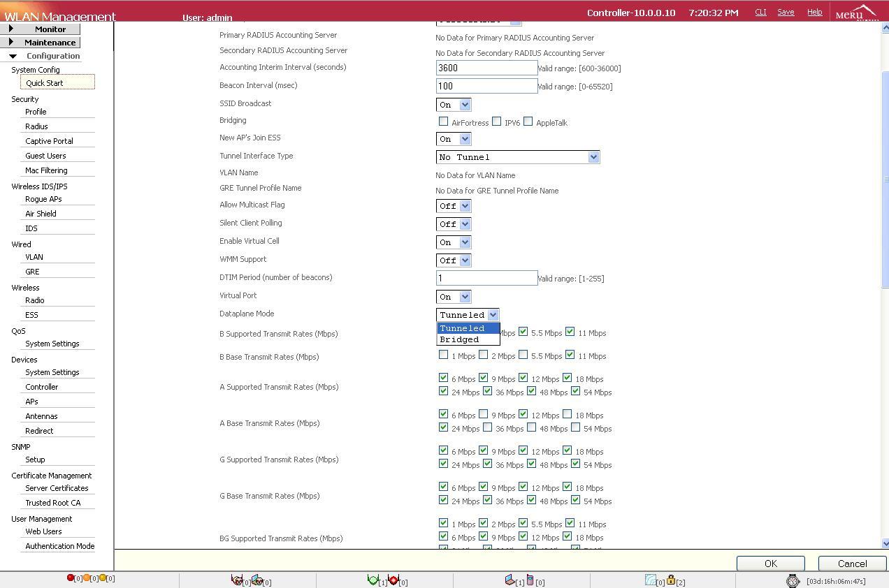Screen dimensions: 889x588
Task: Open the Air Shield page
Action: (41, 214)
